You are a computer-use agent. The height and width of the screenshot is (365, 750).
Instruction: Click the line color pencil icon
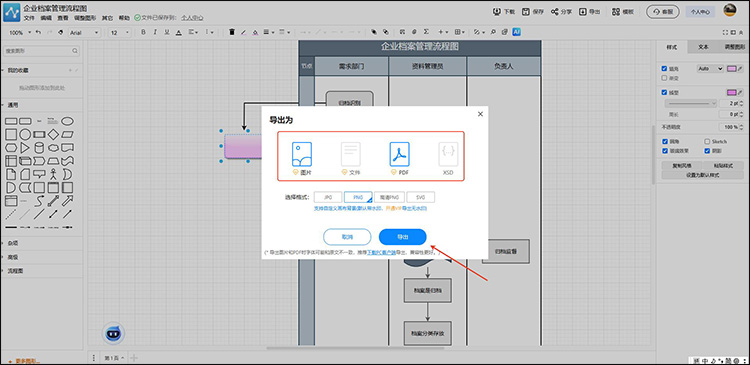(243, 33)
